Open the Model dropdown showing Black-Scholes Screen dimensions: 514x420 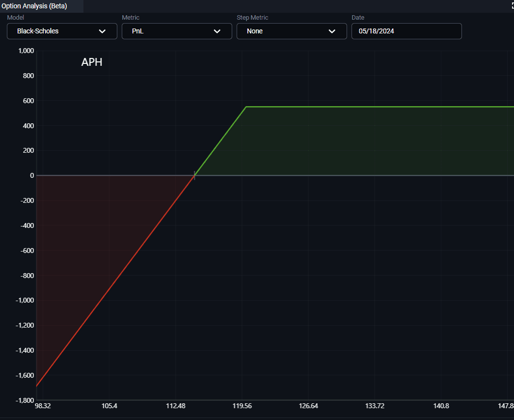(62, 31)
